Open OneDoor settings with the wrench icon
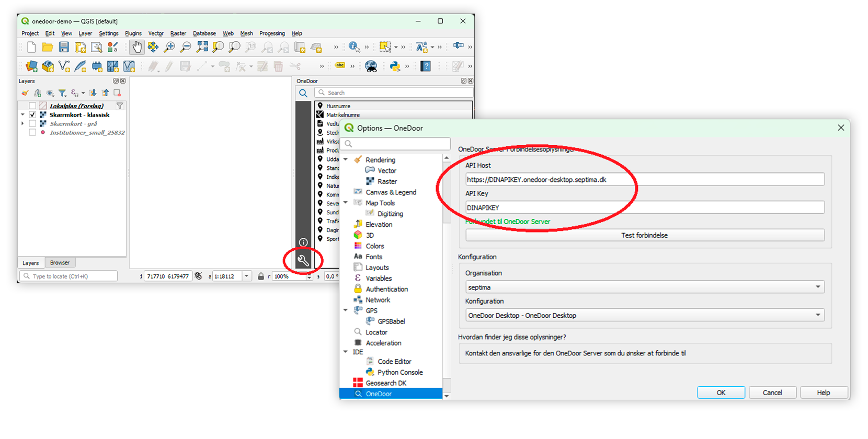Viewport: 868px width, 439px height. tap(303, 260)
